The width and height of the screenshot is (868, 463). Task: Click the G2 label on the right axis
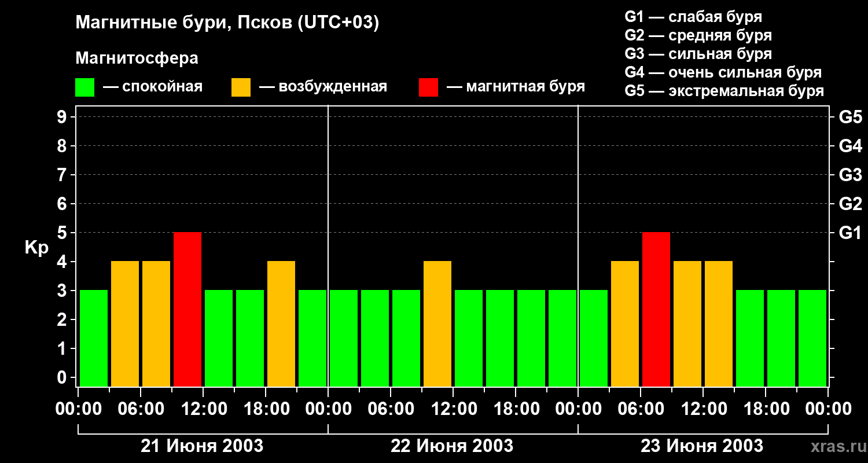coord(850,204)
